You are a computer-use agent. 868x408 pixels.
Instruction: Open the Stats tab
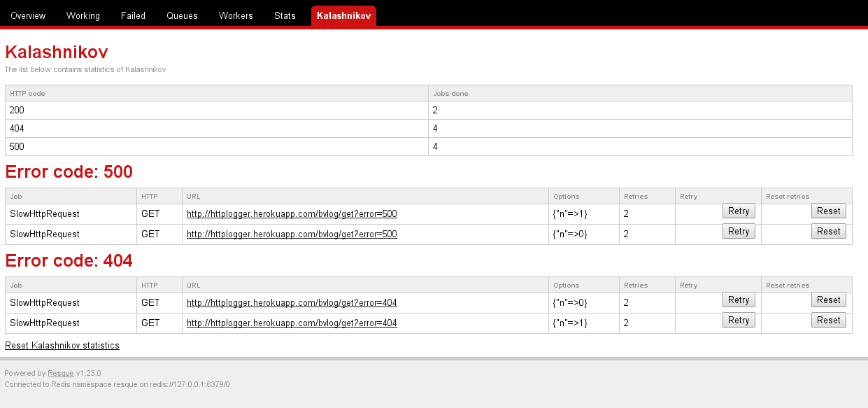tap(285, 15)
